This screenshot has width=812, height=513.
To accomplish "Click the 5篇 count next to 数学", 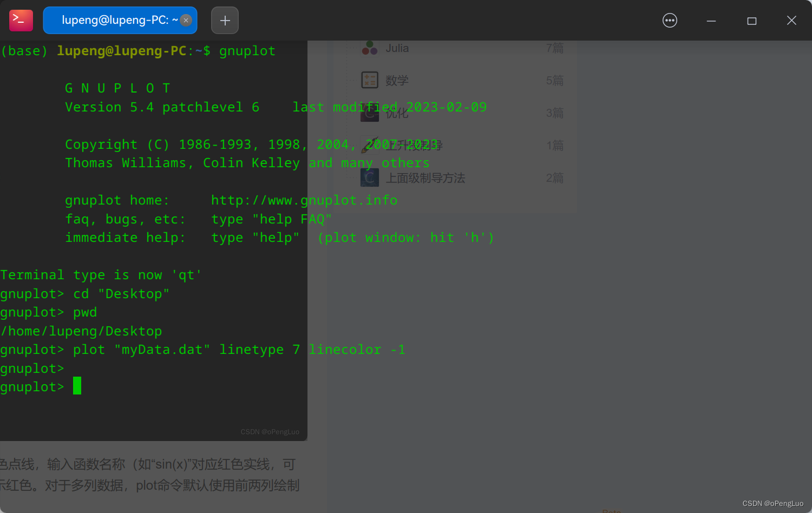I will 555,81.
